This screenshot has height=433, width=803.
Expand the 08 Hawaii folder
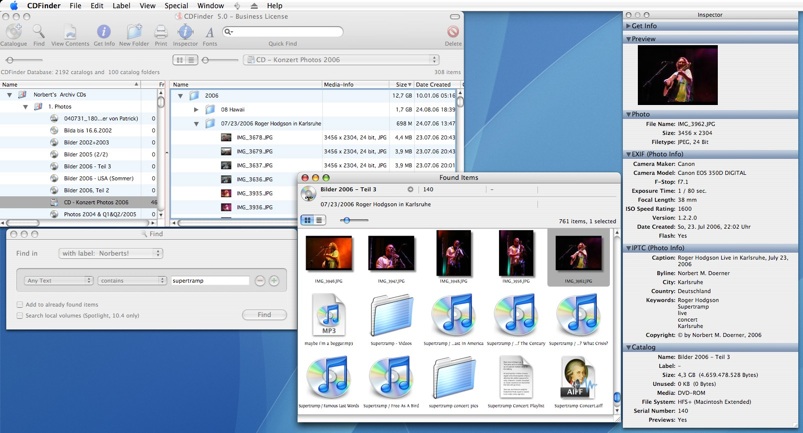[196, 110]
